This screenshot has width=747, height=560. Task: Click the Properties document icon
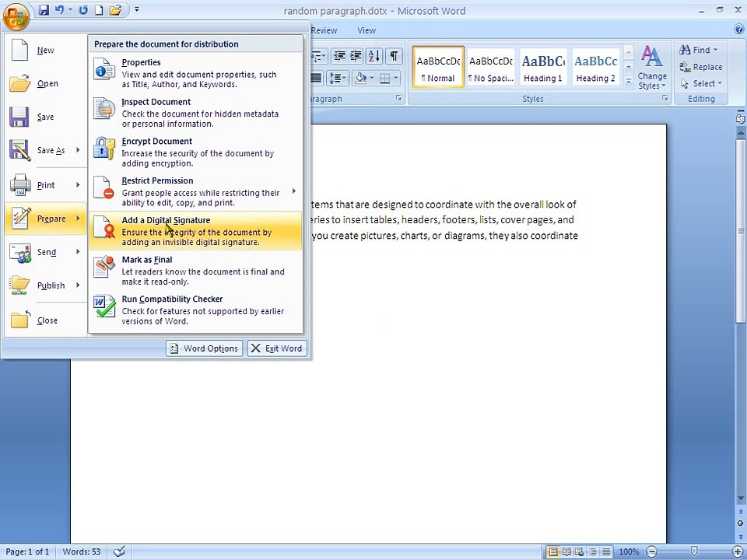tap(104, 69)
